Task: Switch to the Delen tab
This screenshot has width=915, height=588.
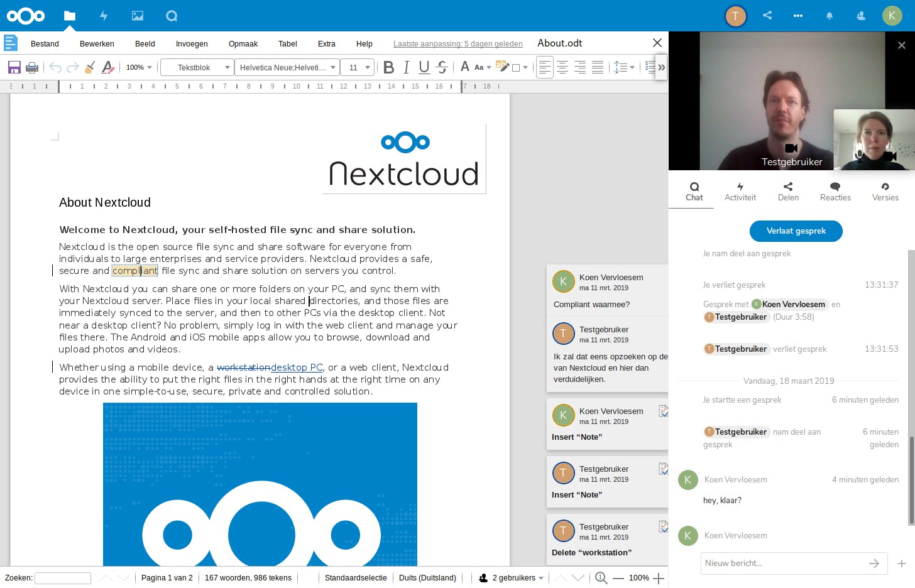Action: coord(788,192)
